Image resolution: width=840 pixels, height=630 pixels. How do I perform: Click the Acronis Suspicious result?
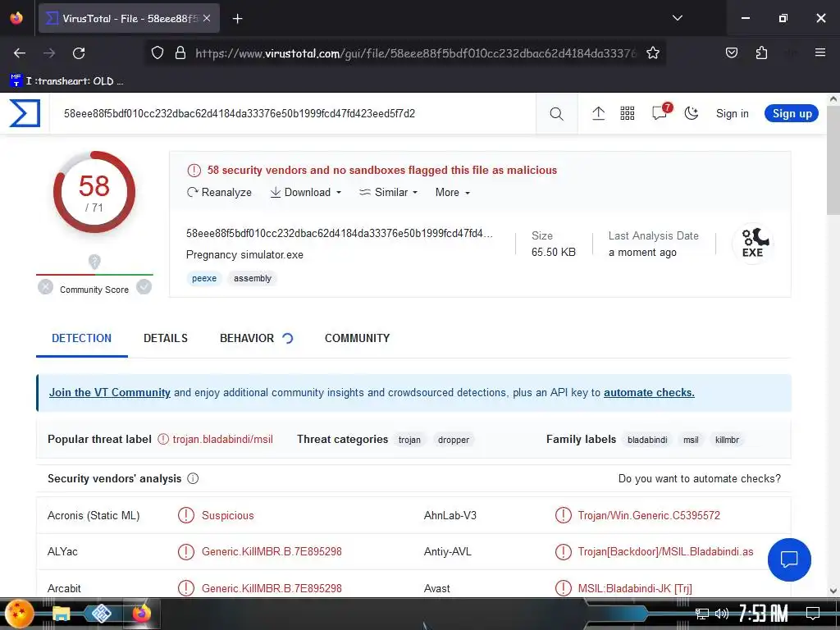point(228,515)
